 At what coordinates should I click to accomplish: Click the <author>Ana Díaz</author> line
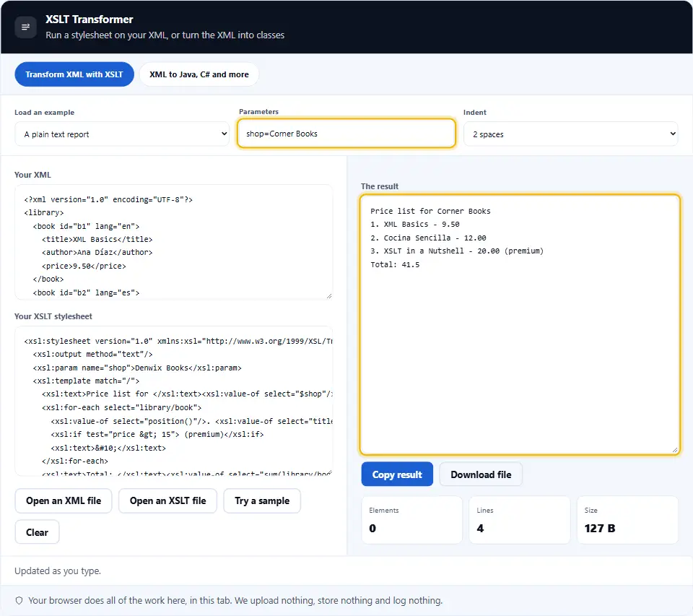pyautogui.click(x=97, y=253)
